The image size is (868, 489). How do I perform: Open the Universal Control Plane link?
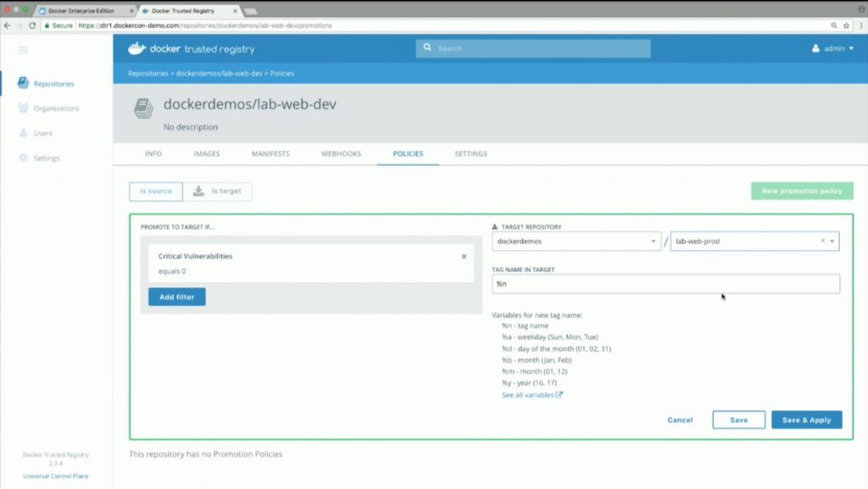tap(55, 475)
